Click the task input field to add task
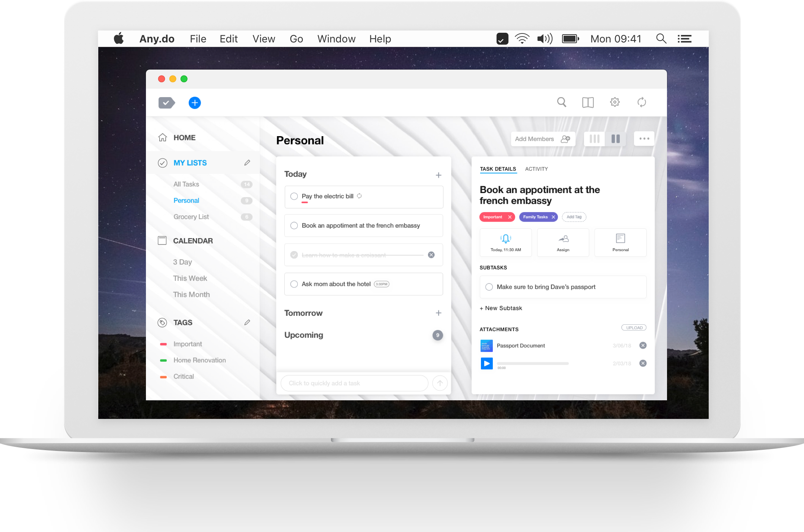The image size is (804, 532). coord(354,382)
